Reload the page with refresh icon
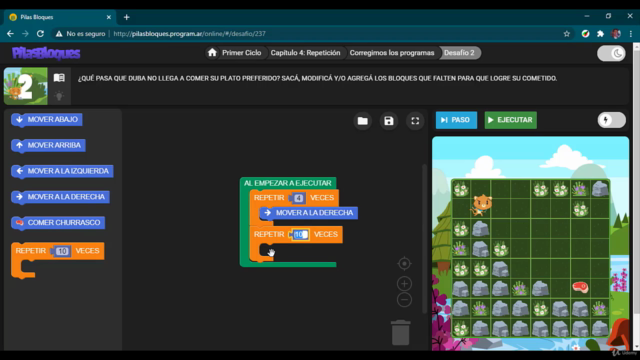Screen dimensions: 640x360 (x=40, y=33)
